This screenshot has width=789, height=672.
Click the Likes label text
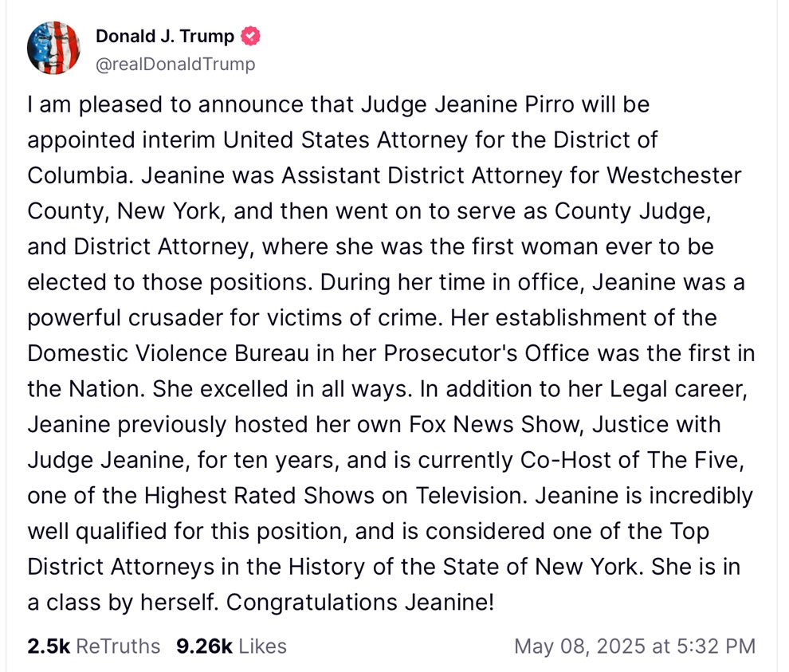tap(263, 646)
